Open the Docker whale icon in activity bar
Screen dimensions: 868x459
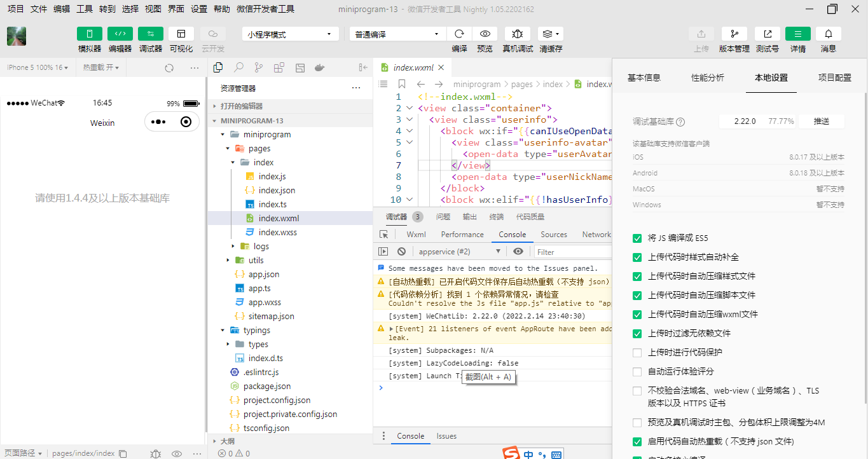pos(320,67)
